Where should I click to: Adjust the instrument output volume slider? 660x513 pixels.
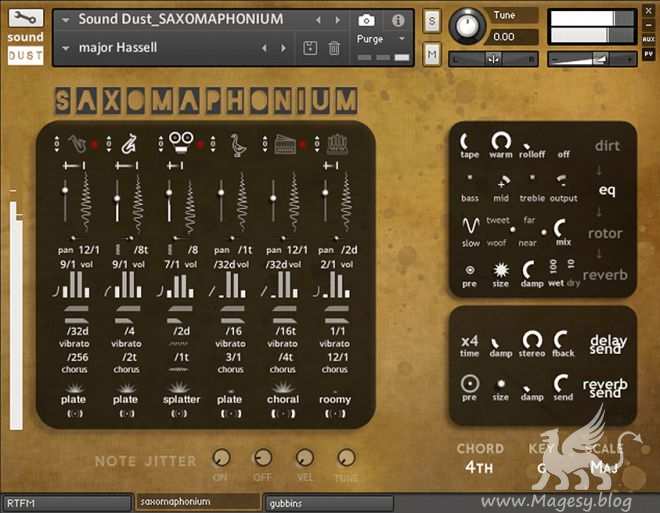pos(591,59)
